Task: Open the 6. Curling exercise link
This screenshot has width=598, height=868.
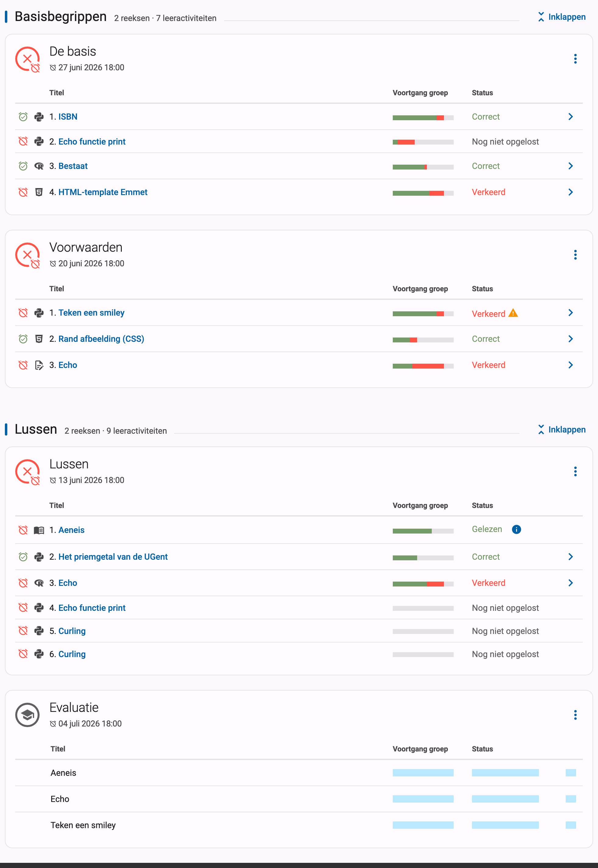Action: (x=72, y=654)
